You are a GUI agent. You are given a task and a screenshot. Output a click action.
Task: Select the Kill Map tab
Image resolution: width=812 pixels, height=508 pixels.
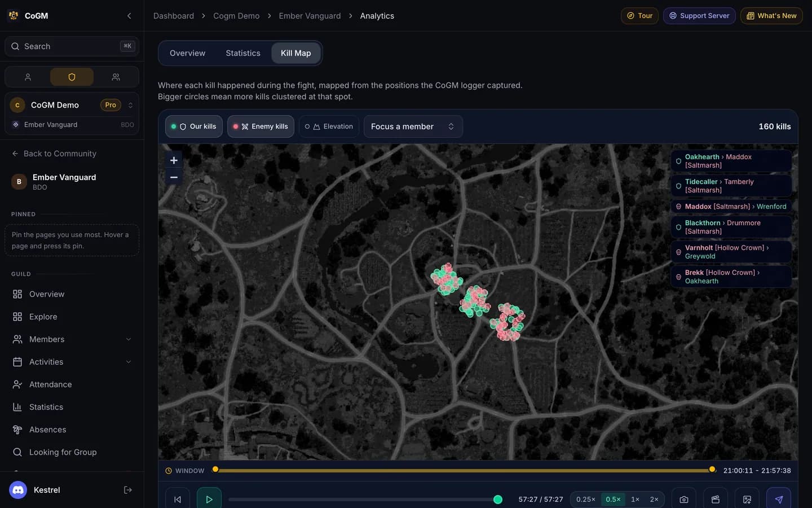(296, 53)
